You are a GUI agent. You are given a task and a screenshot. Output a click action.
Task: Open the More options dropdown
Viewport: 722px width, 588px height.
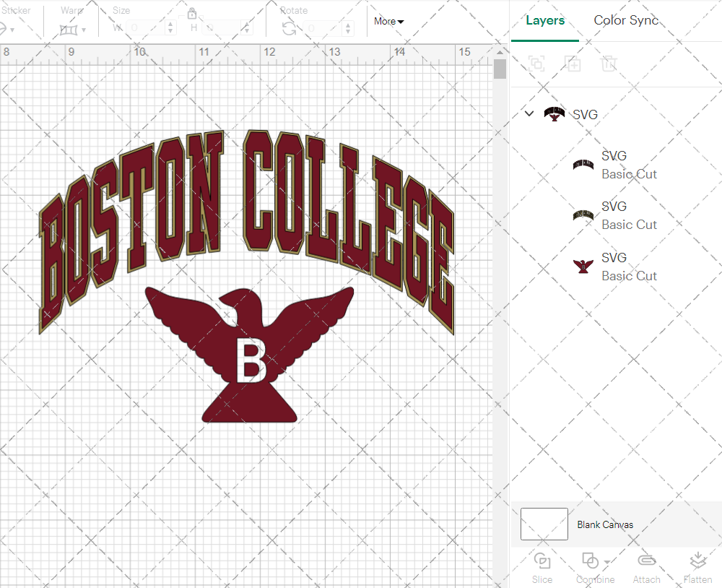coord(388,21)
